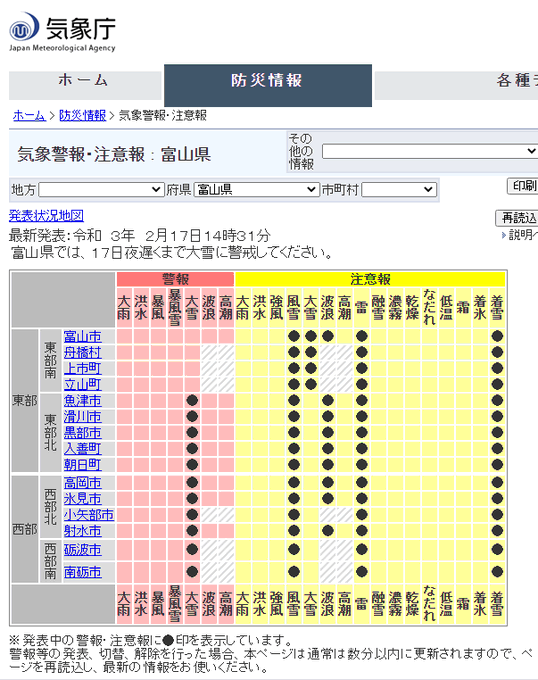Click the 大雪 warning dot for 砺波市
Image resolution: width=538 pixels, height=680 pixels.
pos(192,550)
